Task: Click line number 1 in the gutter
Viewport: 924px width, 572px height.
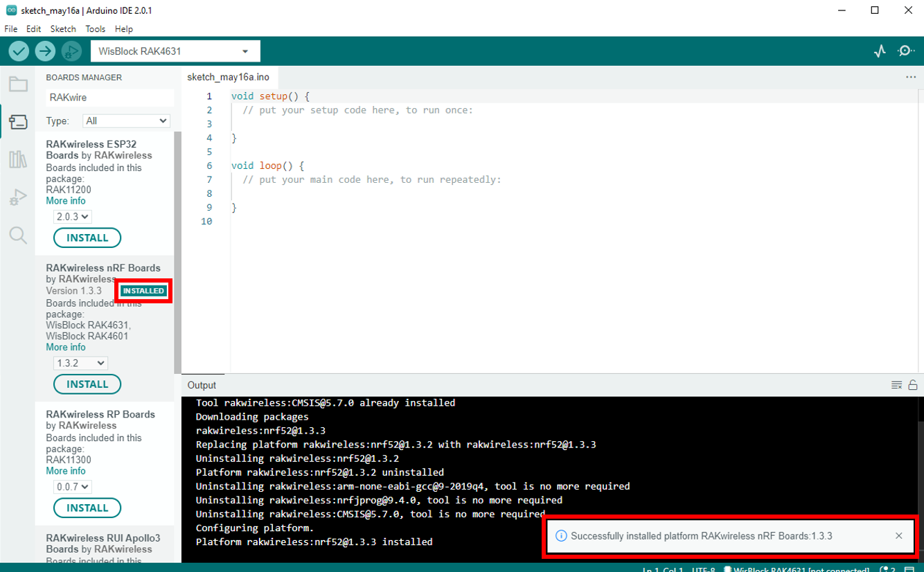Action: tap(209, 96)
